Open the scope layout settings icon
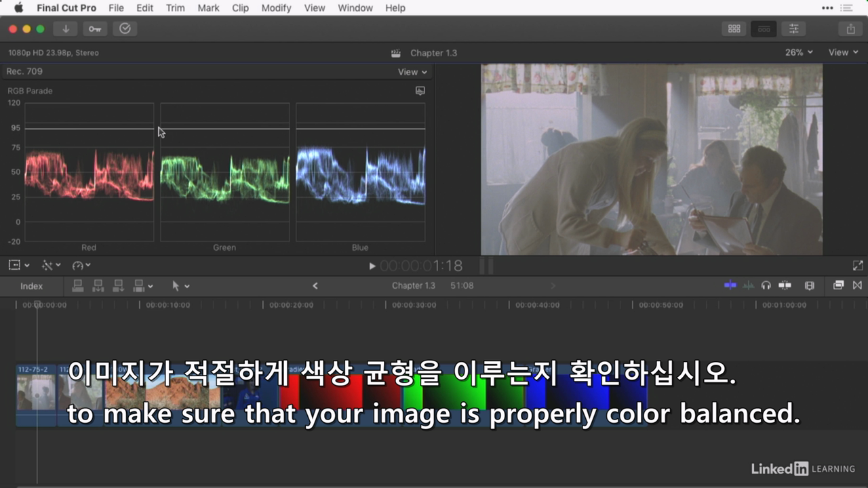 (420, 91)
